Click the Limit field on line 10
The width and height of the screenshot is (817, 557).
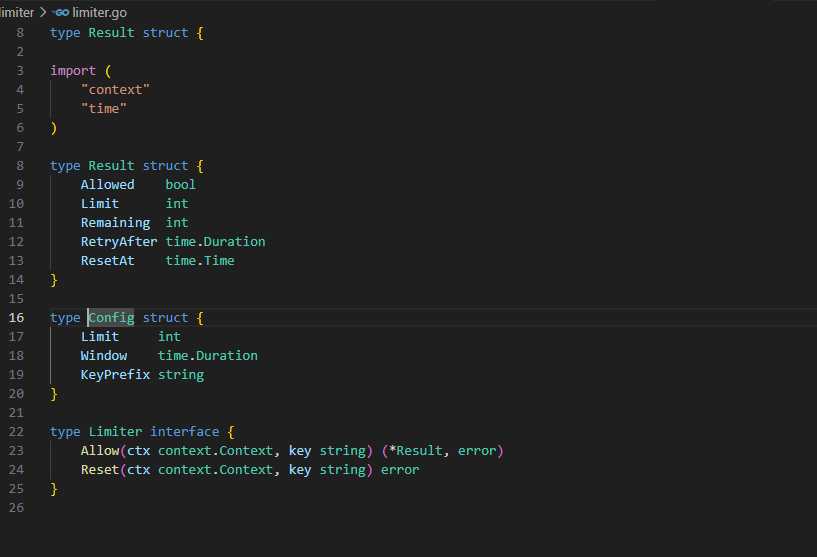[100, 204]
